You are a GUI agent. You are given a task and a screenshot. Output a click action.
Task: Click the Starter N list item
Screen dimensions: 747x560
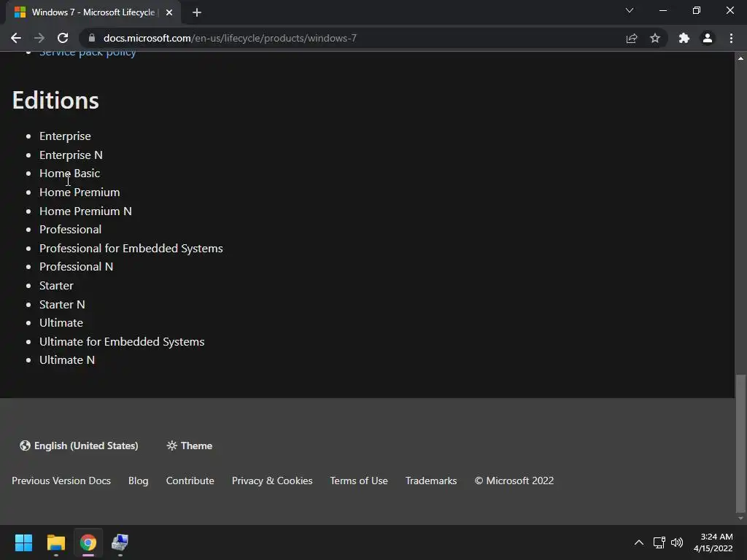point(62,304)
